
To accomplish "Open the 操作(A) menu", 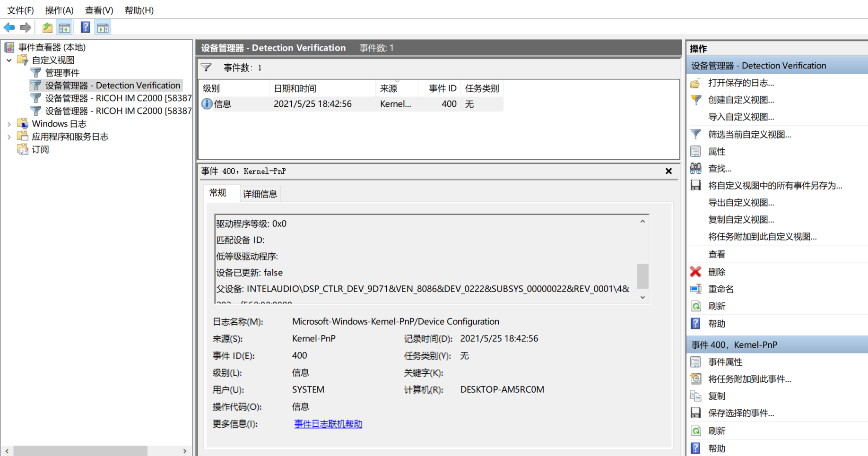I will coord(59,10).
